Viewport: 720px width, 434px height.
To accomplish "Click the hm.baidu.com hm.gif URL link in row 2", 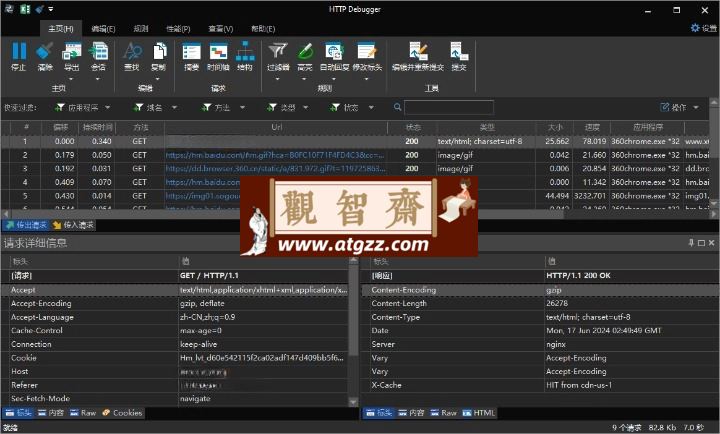I will point(275,155).
